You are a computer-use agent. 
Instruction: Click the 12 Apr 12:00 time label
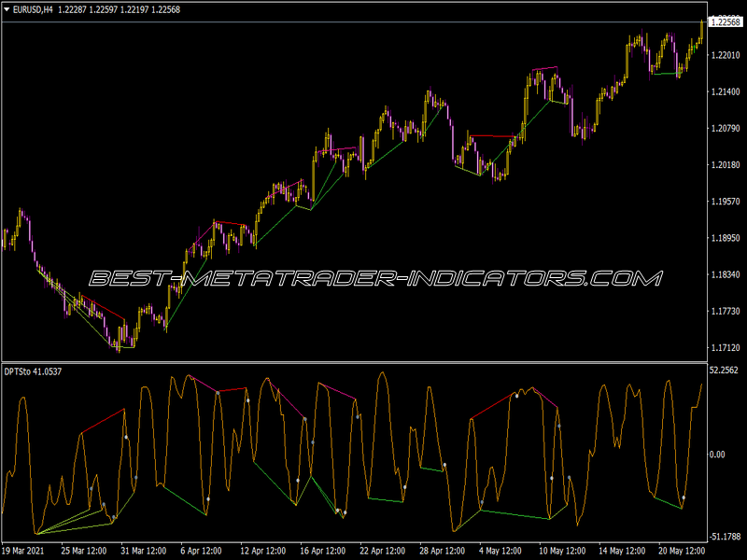click(x=263, y=551)
